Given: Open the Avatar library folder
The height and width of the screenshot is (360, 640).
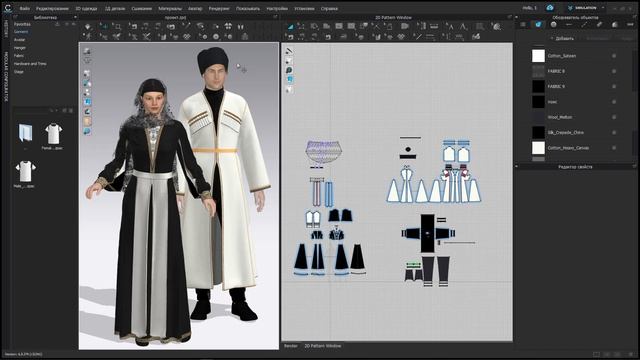Looking at the screenshot, I should (20, 40).
